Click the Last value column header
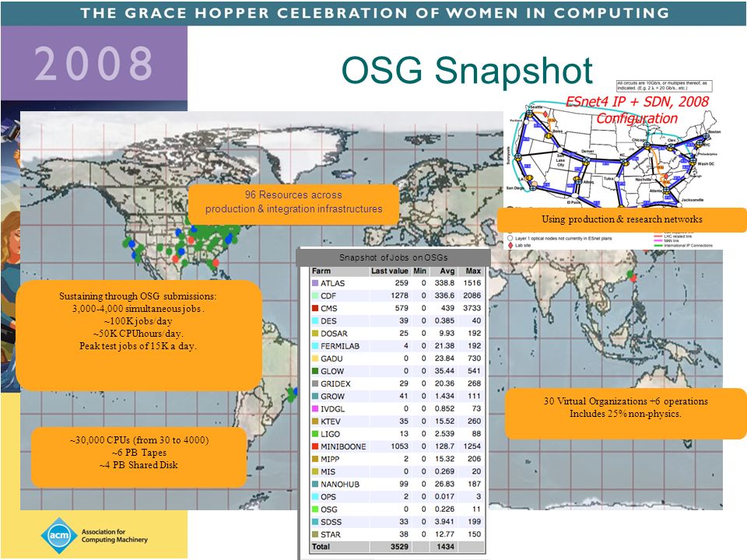Screen dimensions: 747x560 pos(389,271)
